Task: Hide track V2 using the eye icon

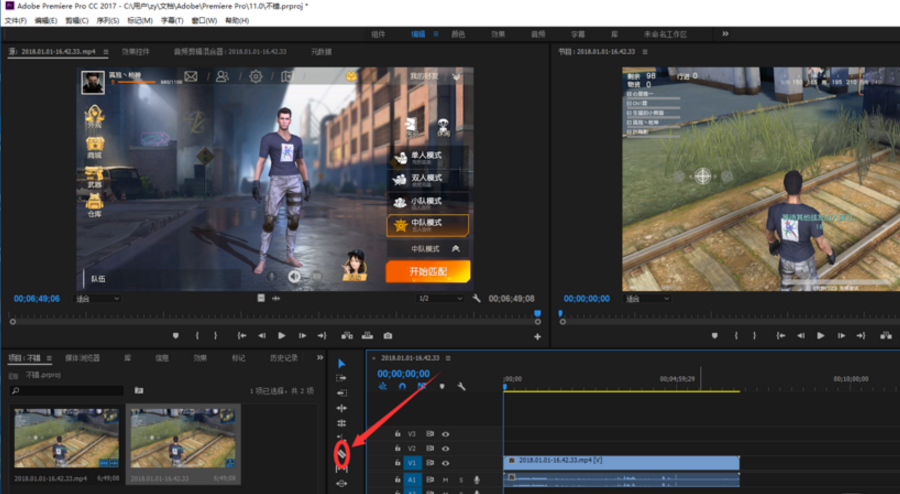Action: tap(445, 449)
